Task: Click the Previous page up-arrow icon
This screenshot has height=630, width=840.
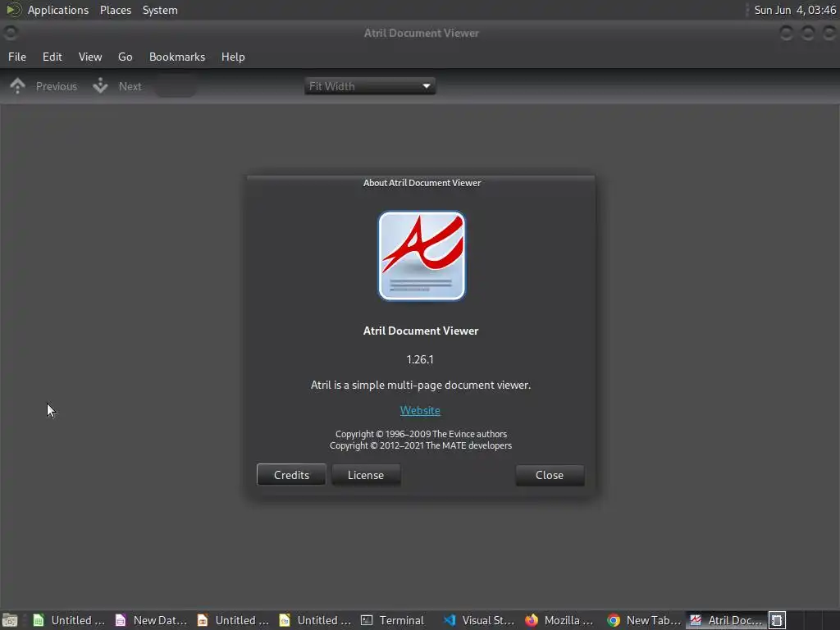Action: [x=17, y=85]
